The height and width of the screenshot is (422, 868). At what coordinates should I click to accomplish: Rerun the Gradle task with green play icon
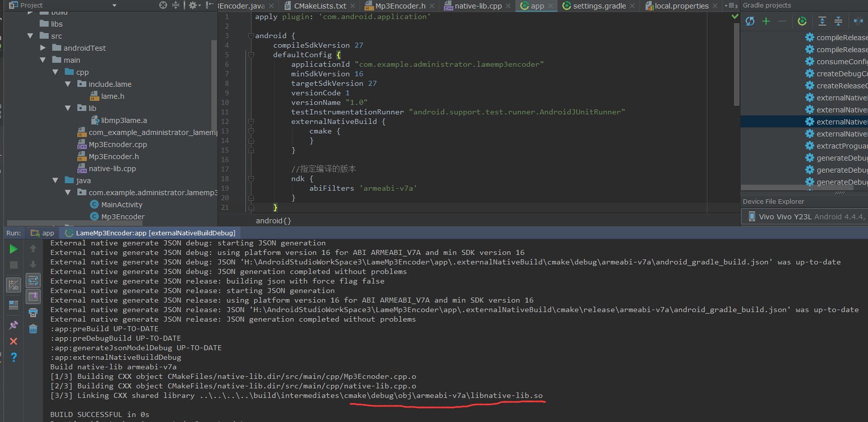tap(14, 249)
